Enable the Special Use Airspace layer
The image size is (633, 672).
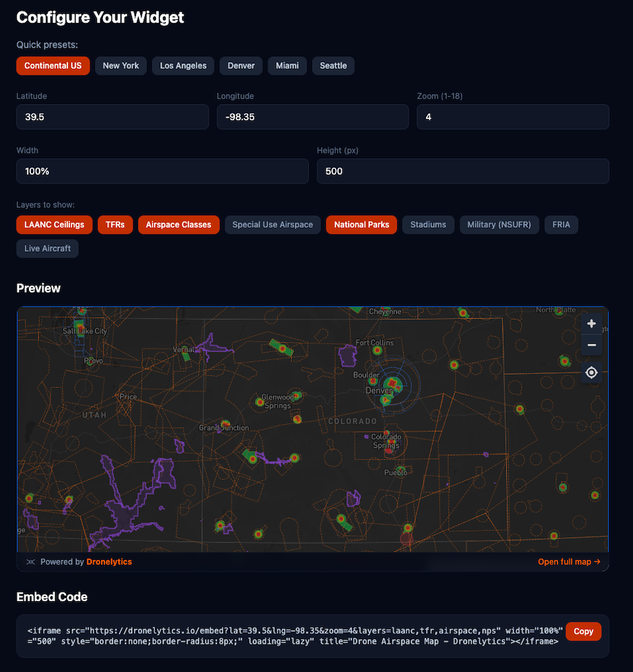(273, 224)
